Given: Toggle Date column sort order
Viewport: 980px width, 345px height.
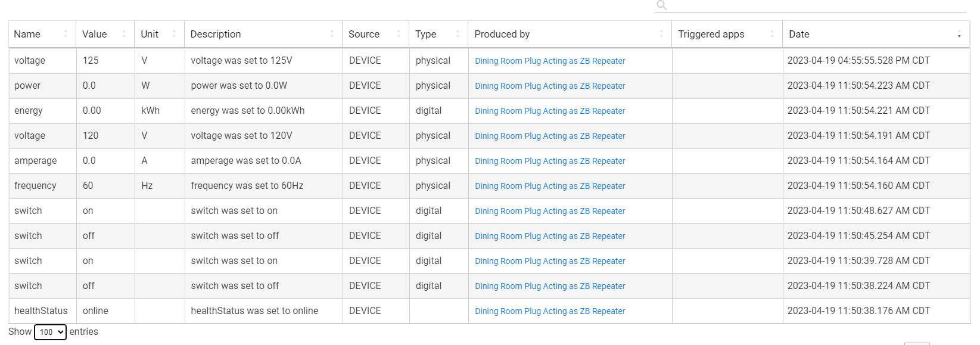Looking at the screenshot, I should (x=959, y=35).
